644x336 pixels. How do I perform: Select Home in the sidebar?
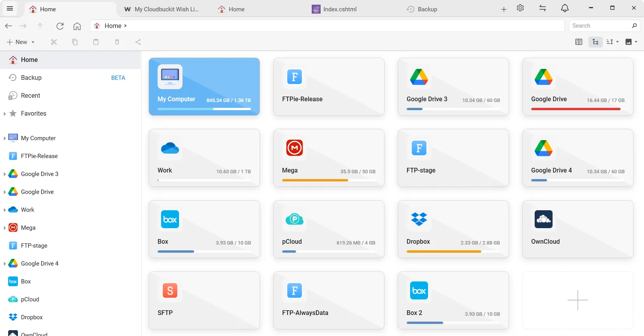point(70,60)
